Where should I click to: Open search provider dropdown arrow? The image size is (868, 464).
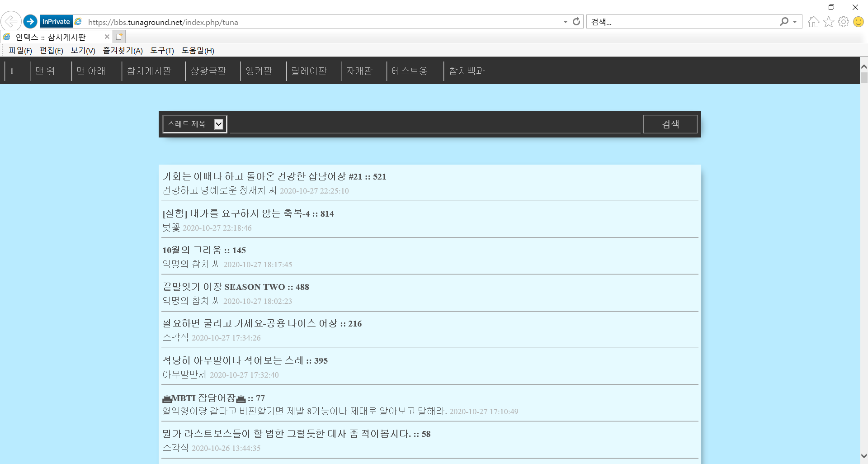click(x=795, y=22)
